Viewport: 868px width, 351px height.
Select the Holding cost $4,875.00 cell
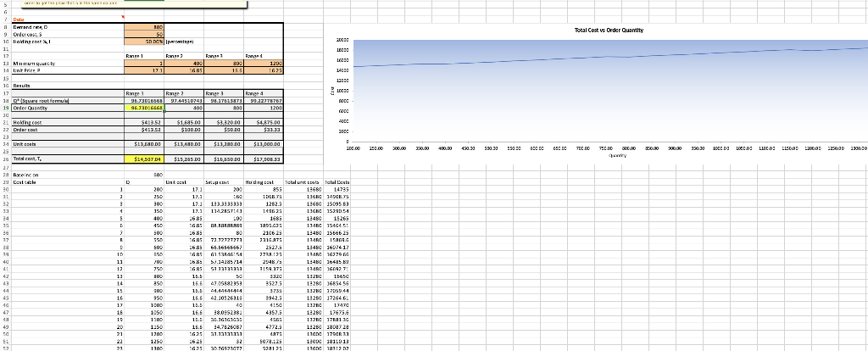pos(264,122)
